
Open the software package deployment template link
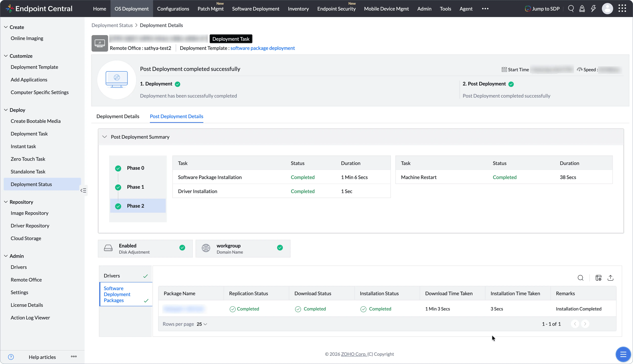(263, 48)
